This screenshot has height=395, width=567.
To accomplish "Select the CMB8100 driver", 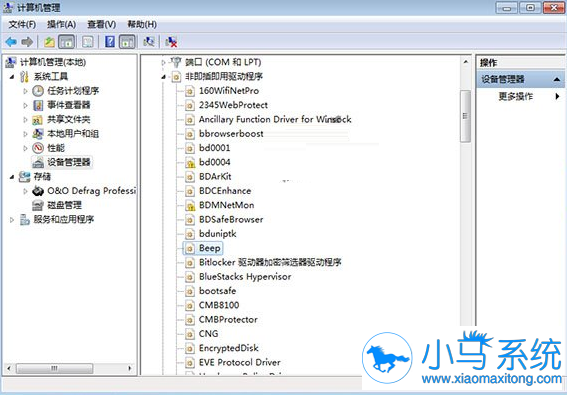I will pos(219,305).
